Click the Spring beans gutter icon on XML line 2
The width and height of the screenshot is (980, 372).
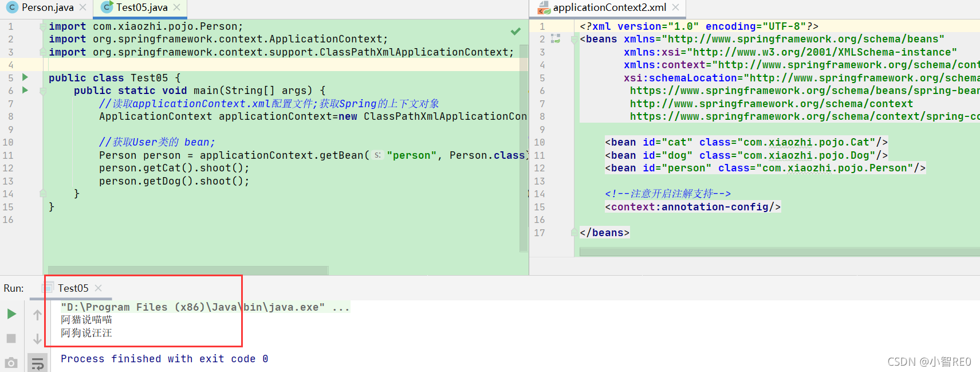tap(556, 38)
